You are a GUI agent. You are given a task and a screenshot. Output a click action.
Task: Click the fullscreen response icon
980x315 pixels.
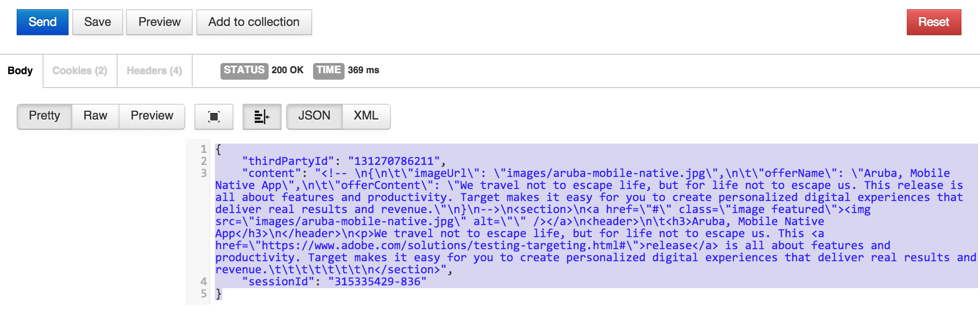point(214,116)
